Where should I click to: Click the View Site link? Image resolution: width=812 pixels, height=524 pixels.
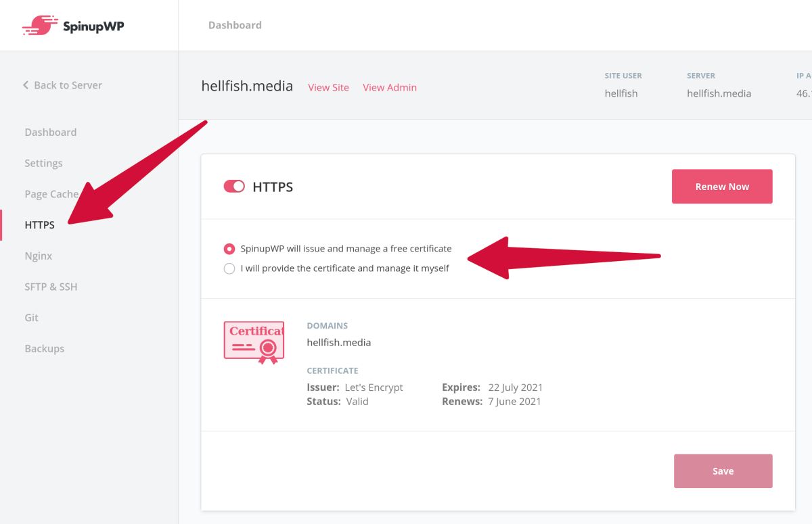329,87
